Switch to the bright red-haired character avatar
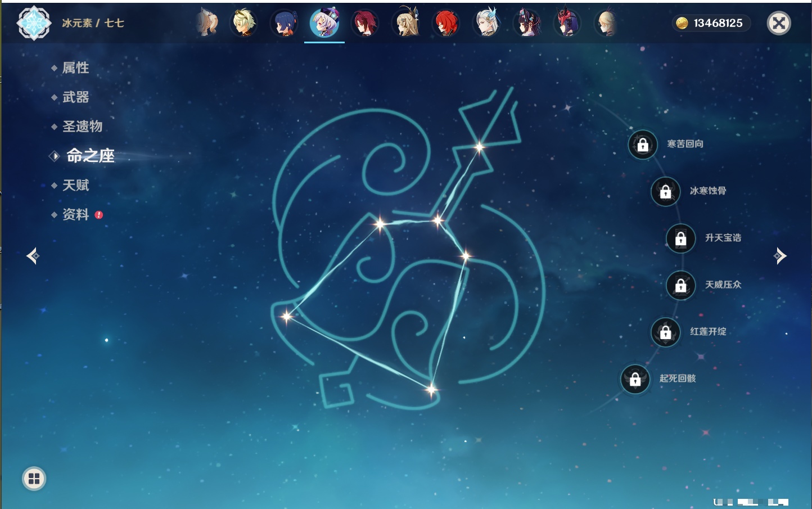Screen dimensions: 812x509 coord(446,23)
